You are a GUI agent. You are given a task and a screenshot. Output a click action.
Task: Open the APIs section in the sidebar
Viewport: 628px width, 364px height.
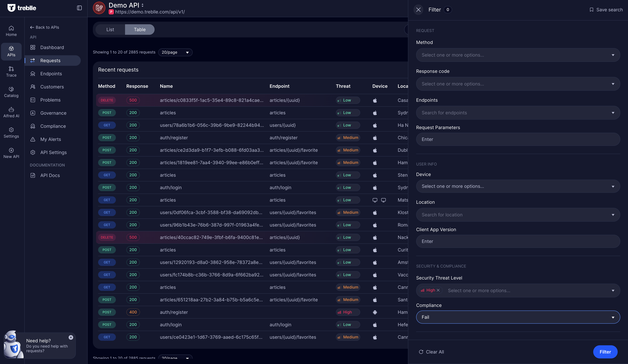[x=11, y=52]
